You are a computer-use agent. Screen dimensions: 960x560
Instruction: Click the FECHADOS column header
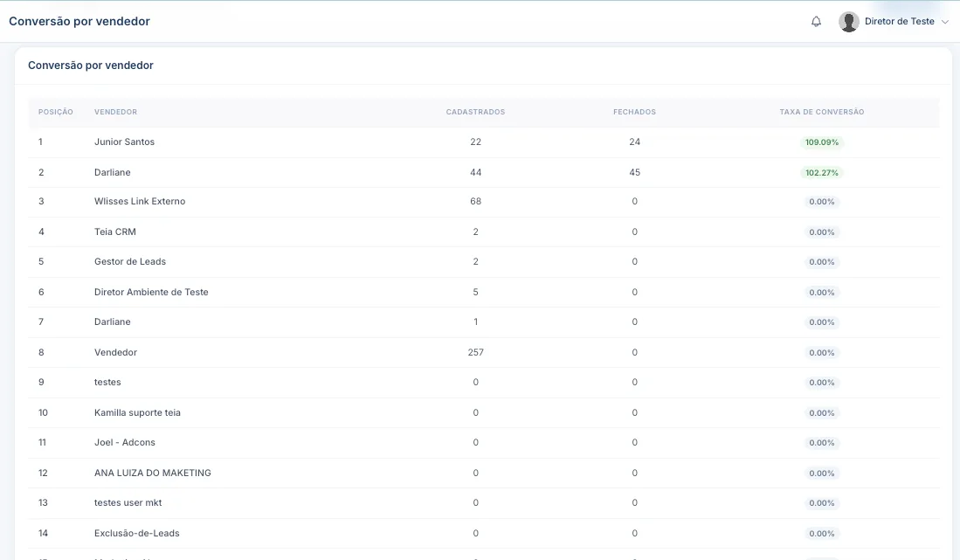pyautogui.click(x=634, y=112)
